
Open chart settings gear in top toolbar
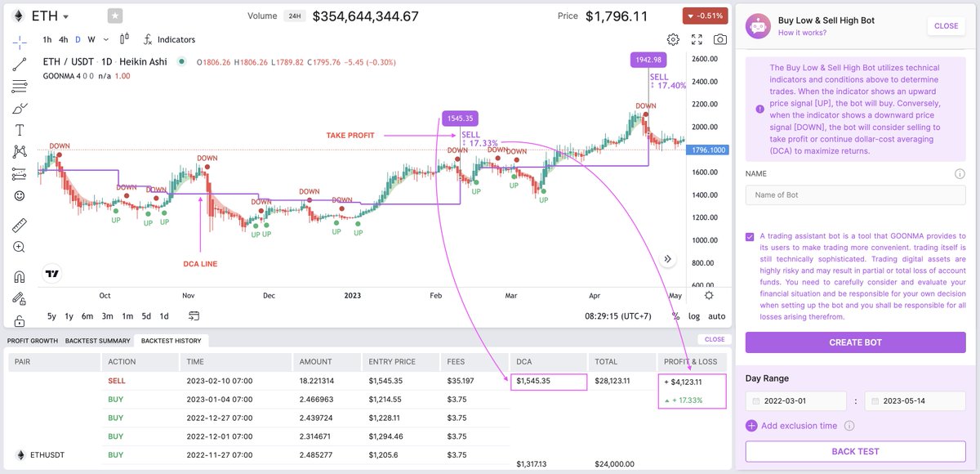[x=673, y=39]
